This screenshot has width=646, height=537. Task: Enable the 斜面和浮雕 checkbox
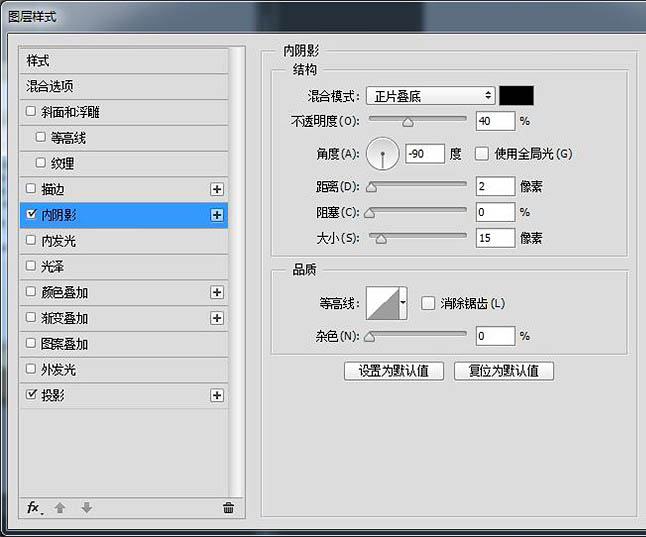(x=31, y=112)
